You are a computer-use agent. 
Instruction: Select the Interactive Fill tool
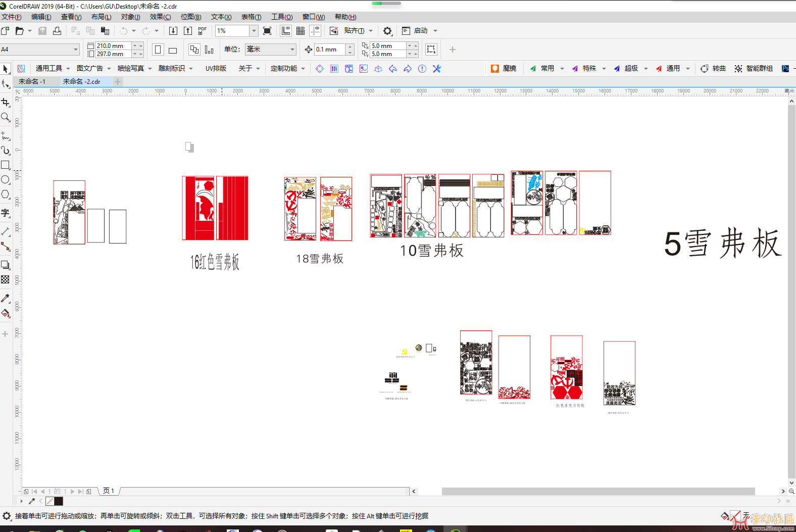point(6,313)
